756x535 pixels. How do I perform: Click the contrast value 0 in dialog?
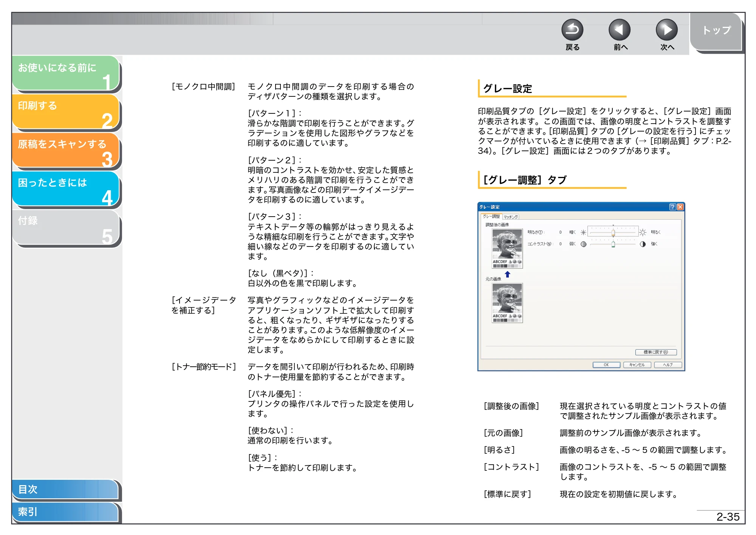point(560,244)
